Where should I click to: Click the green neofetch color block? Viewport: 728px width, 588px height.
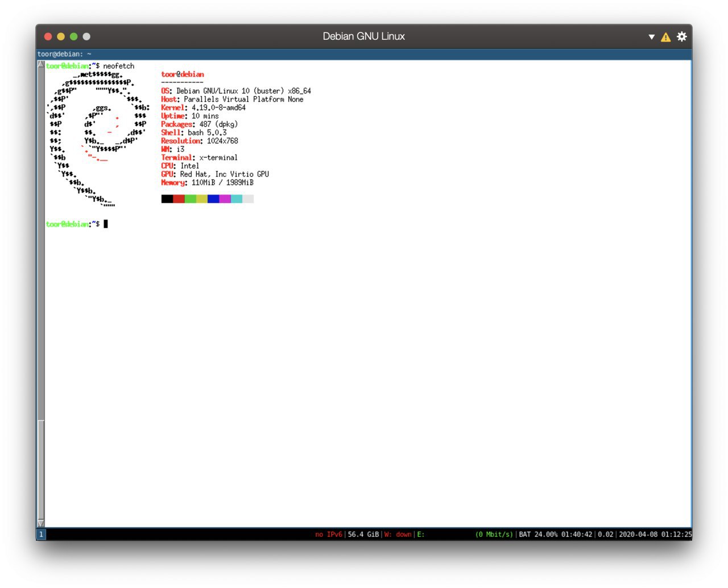[191, 199]
